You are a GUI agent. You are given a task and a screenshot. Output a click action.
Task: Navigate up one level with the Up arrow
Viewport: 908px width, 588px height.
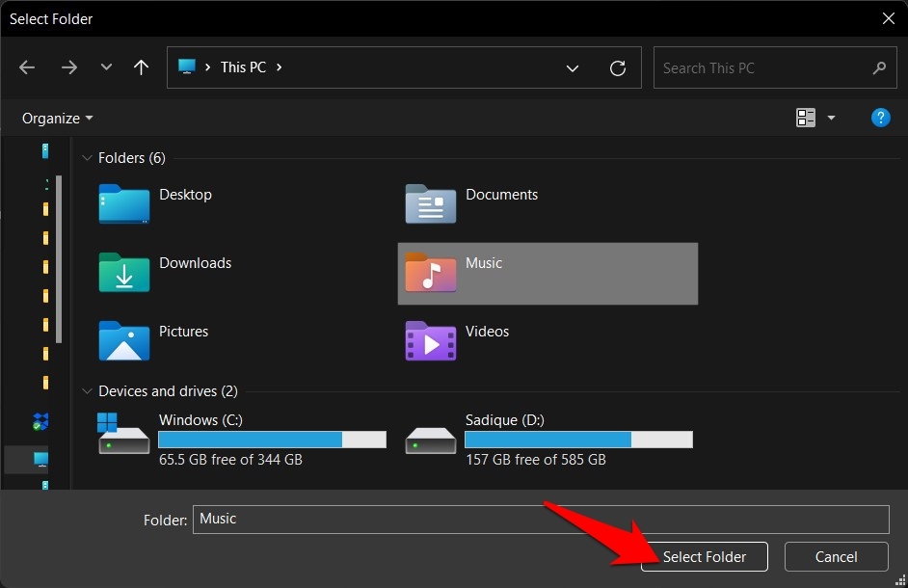pos(141,67)
